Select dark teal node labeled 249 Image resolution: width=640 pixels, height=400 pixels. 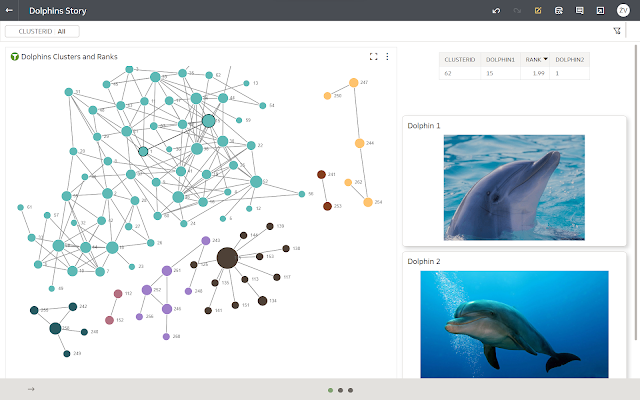[67, 353]
